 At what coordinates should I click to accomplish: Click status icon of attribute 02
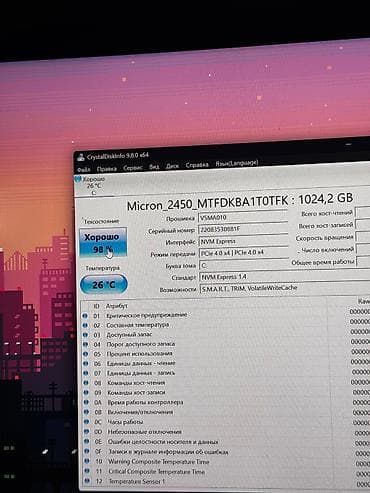pos(85,325)
